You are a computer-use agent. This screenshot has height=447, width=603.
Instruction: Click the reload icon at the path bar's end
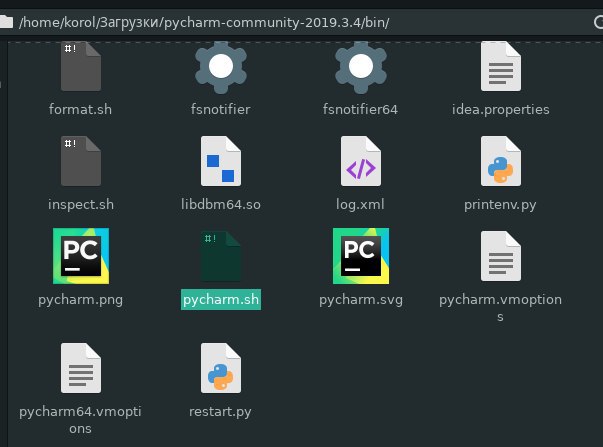pyautogui.click(x=598, y=22)
